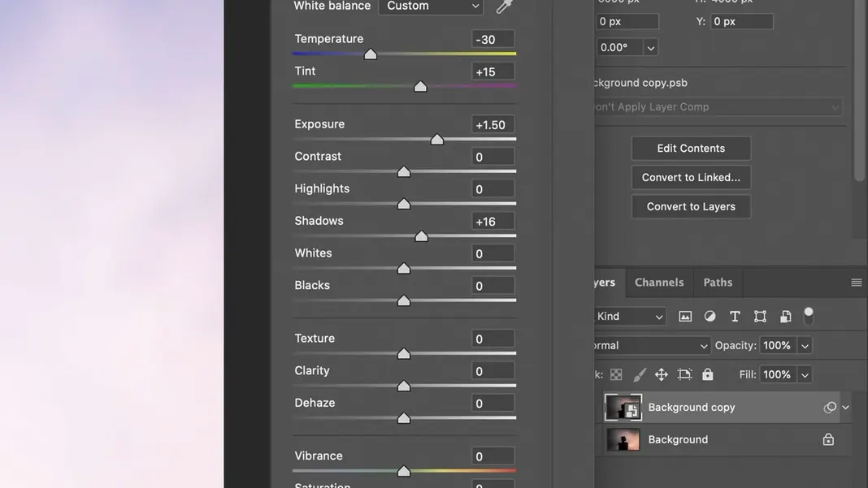Screen dimensions: 868x488
Task: Click the Background layer lock icon
Action: tap(828, 439)
